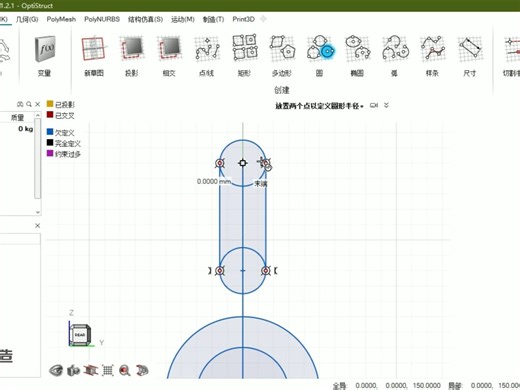Click the red section-cut icon in view toolbar
This screenshot has width=520, height=390.
click(x=91, y=370)
